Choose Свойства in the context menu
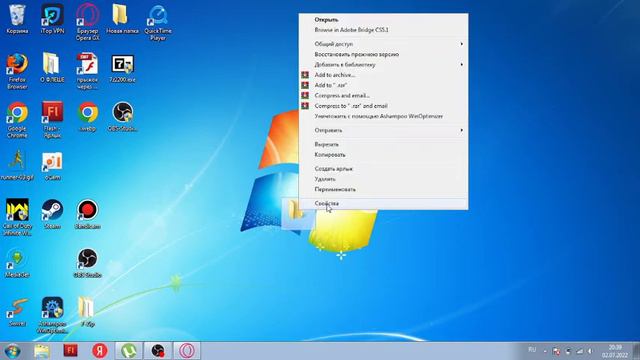This screenshot has width=640, height=360. tap(383, 203)
